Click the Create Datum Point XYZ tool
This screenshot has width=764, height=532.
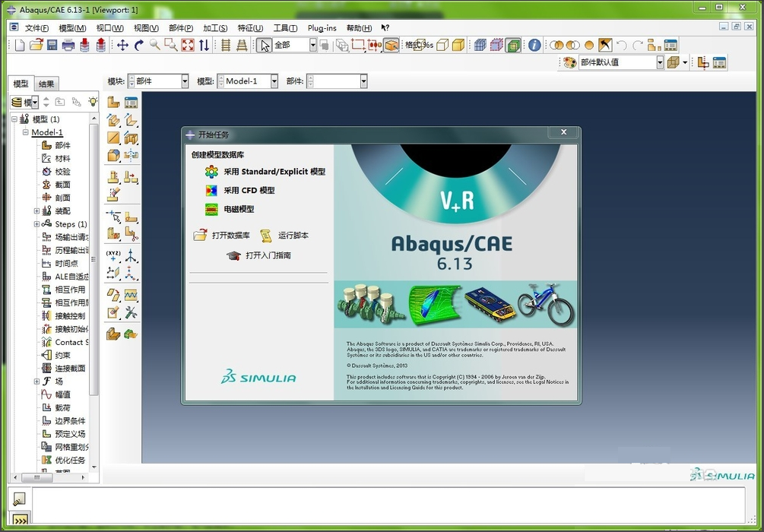pos(114,255)
